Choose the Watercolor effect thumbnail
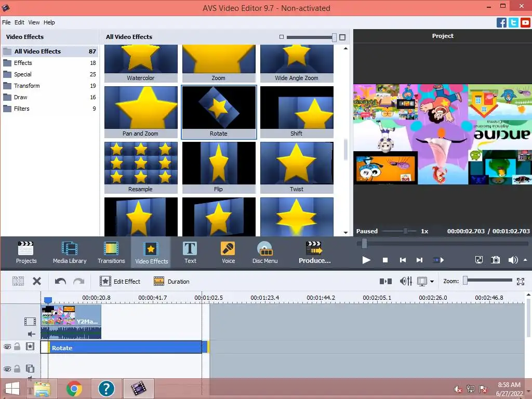Viewport: 532px width, 399px height. (x=141, y=63)
